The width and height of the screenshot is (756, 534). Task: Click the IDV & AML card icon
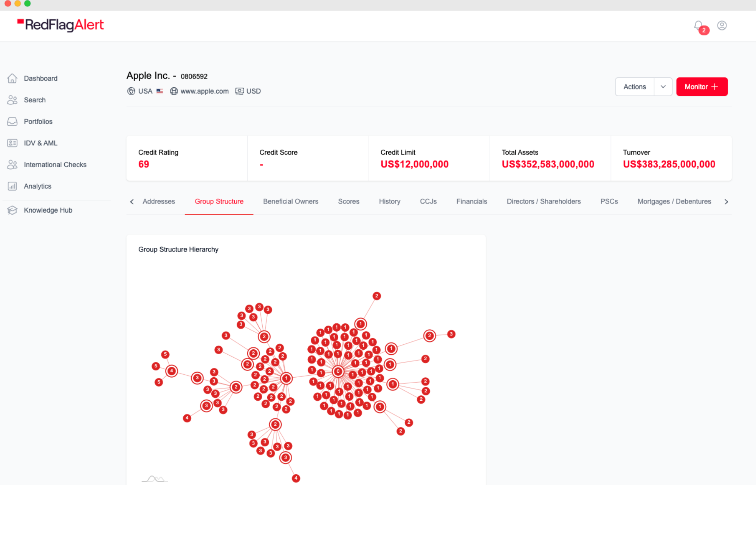[12, 143]
